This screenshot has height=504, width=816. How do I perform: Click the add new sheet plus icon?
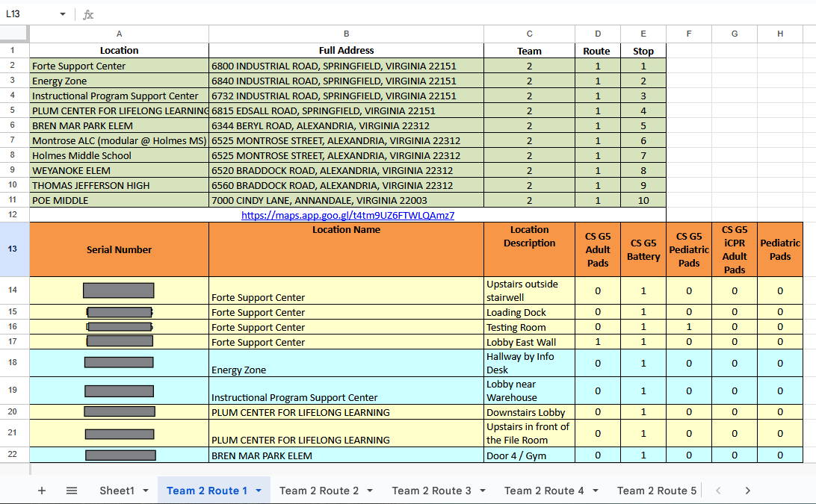42,491
